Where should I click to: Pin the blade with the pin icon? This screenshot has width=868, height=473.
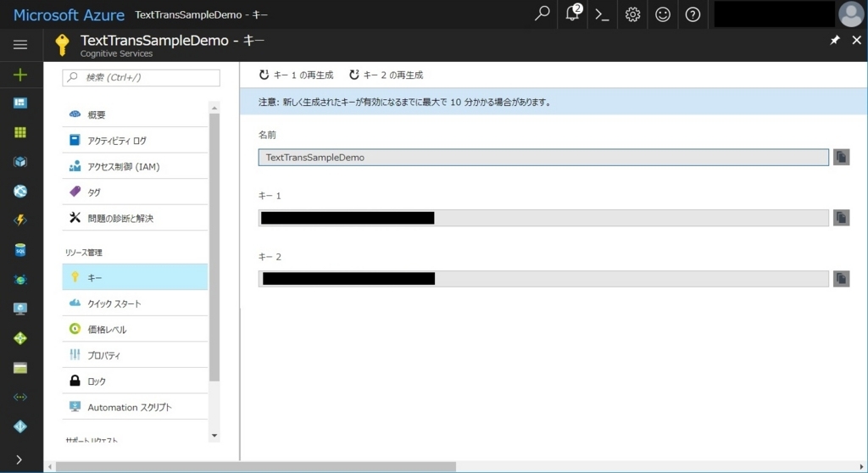835,40
